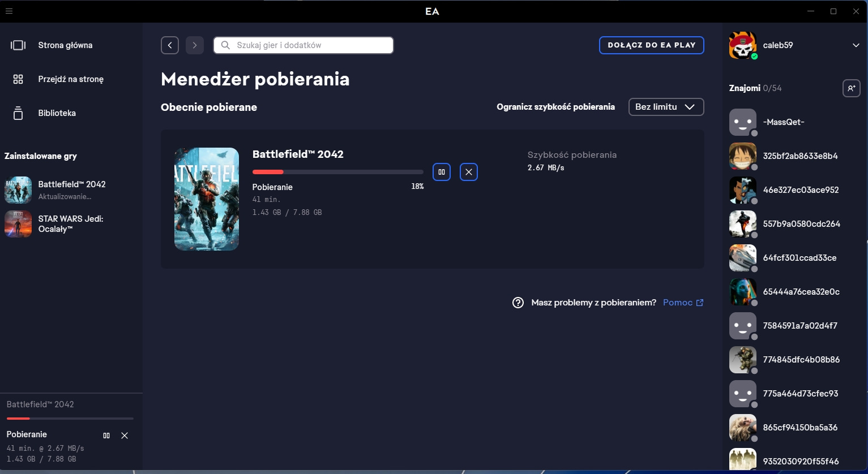
Task: Click avatar of friend 865cf94150ba5a36
Action: click(743, 428)
